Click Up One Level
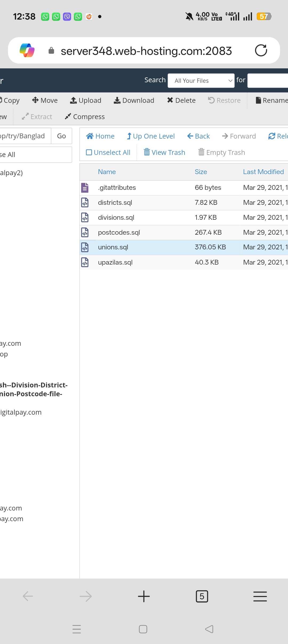 pyautogui.click(x=151, y=136)
